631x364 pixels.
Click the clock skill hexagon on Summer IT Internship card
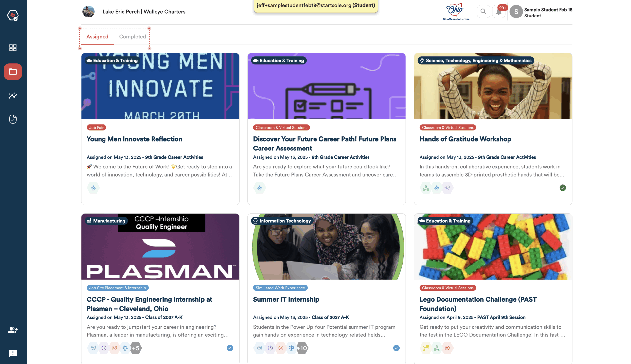(270, 348)
